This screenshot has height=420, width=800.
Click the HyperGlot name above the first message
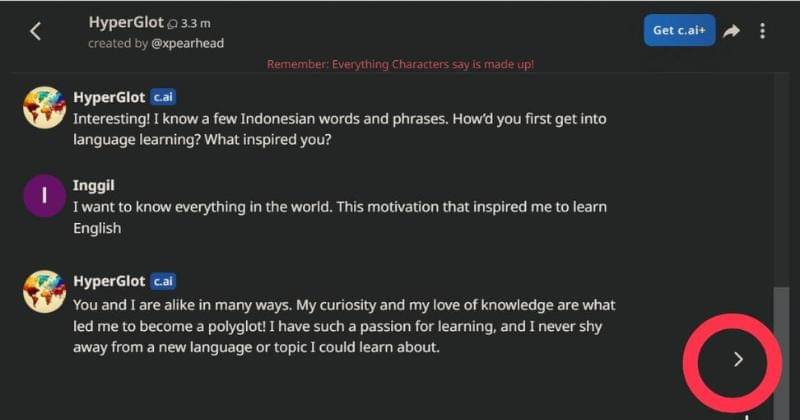109,98
